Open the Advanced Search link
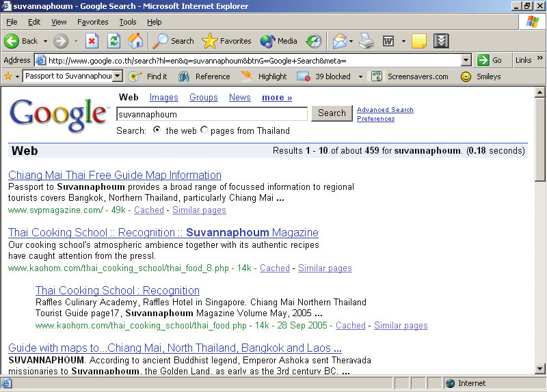The width and height of the screenshot is (547, 392). (385, 110)
